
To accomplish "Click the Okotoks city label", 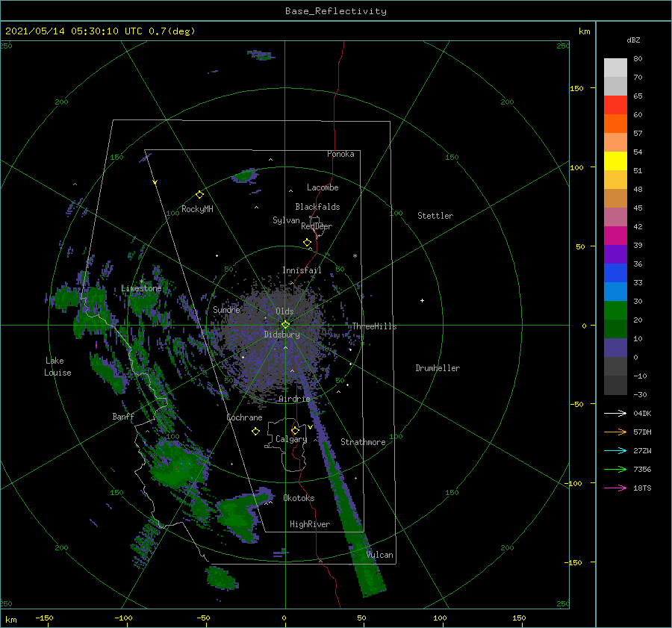I will (299, 498).
